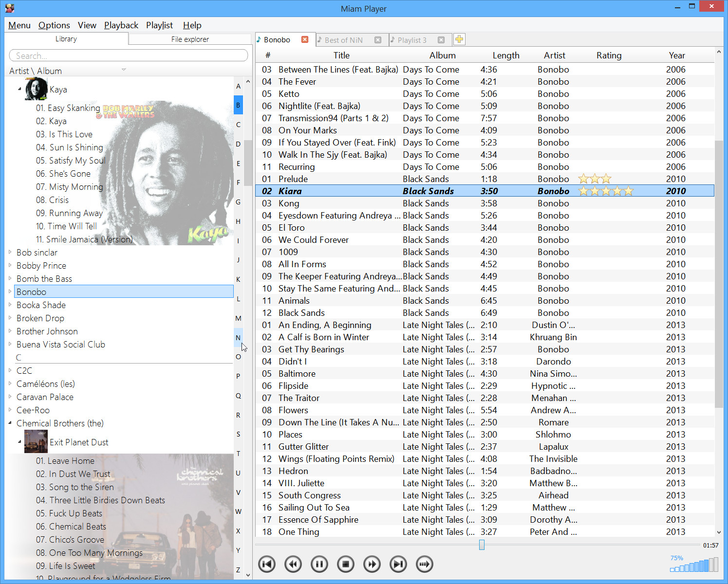728x584 pixels.
Task: Switch to the Library tab
Action: click(66, 39)
